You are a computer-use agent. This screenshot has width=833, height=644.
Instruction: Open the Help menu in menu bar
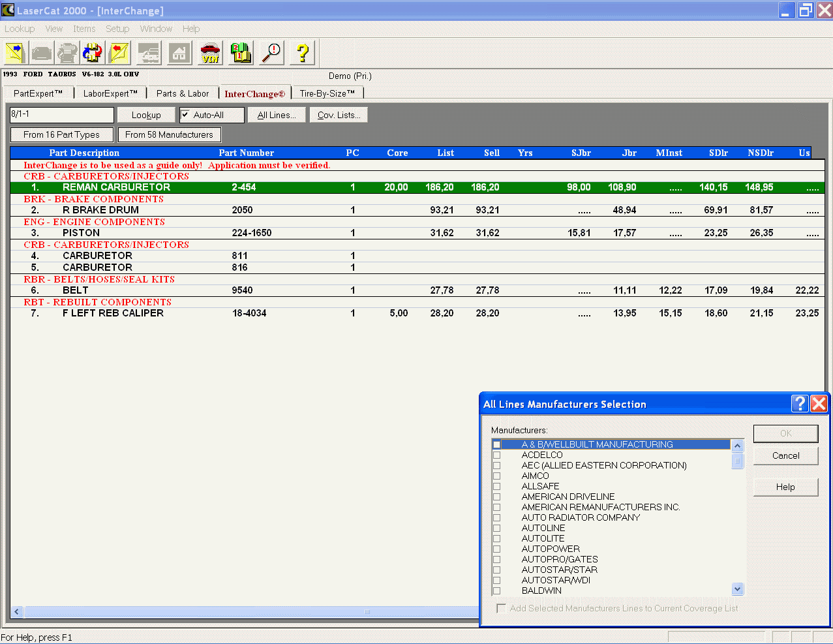[x=191, y=29]
